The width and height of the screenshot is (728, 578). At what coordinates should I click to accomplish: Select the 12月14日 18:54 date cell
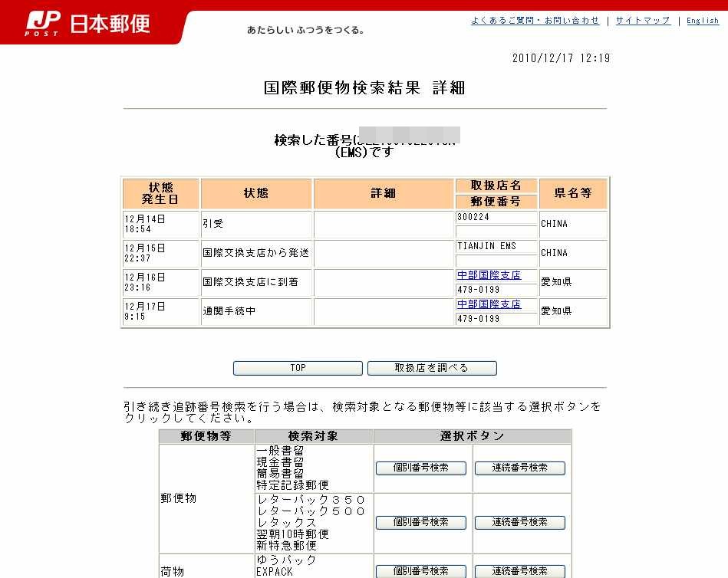tap(160, 225)
